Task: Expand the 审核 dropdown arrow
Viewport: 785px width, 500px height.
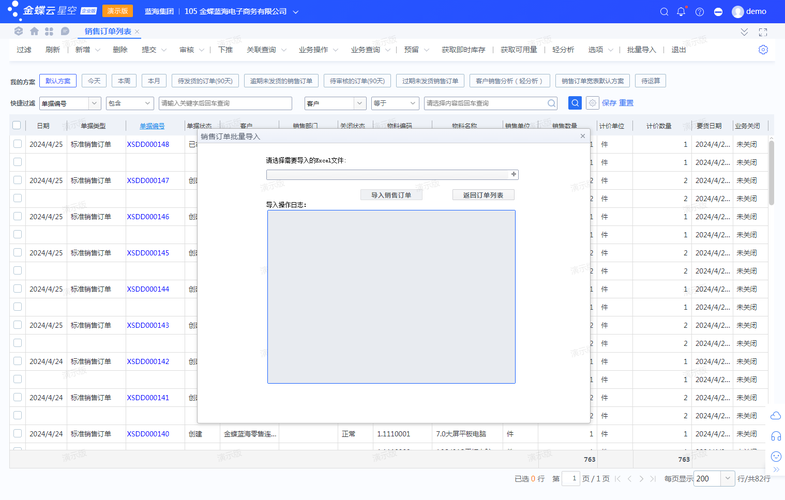Action: tap(201, 50)
